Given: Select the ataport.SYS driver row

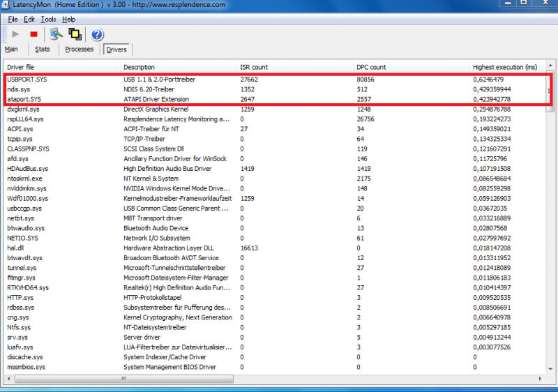Looking at the screenshot, I should coord(274,99).
